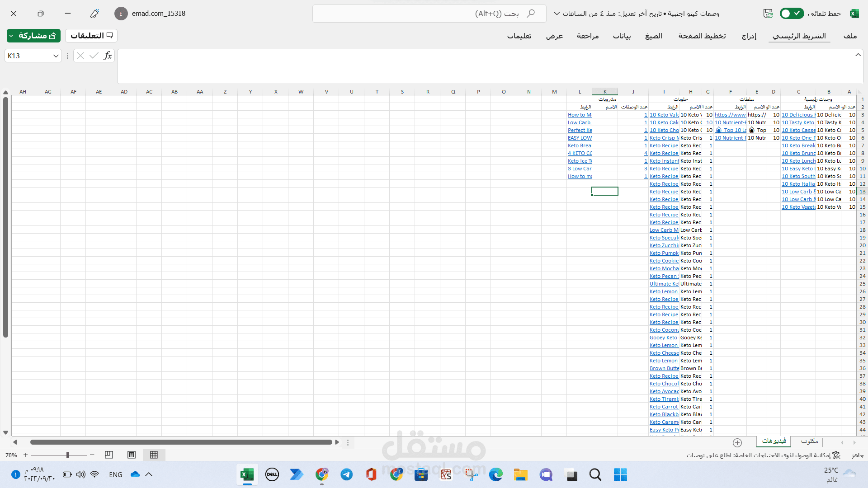868x488 pixels.
Task: Switch to the مكتوب sheet tab
Action: 809,441
